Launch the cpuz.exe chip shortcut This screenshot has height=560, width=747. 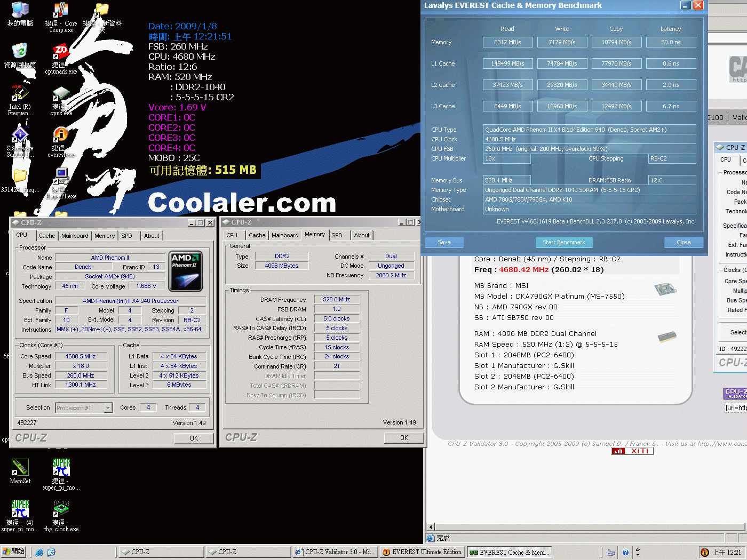(x=61, y=101)
